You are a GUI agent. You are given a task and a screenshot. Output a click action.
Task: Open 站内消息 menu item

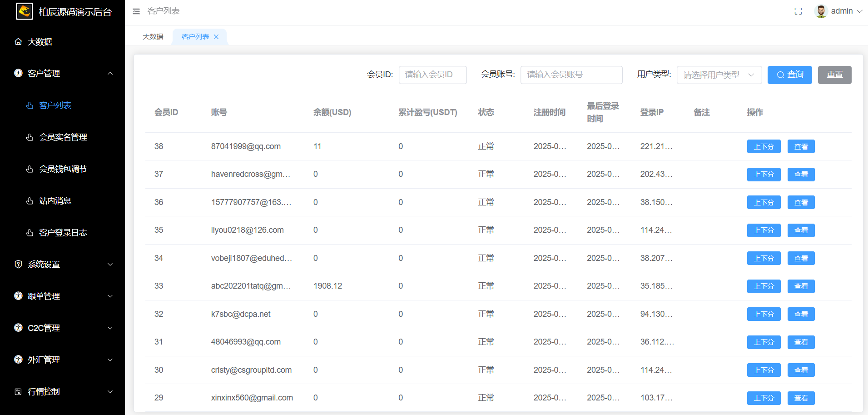coord(62,201)
